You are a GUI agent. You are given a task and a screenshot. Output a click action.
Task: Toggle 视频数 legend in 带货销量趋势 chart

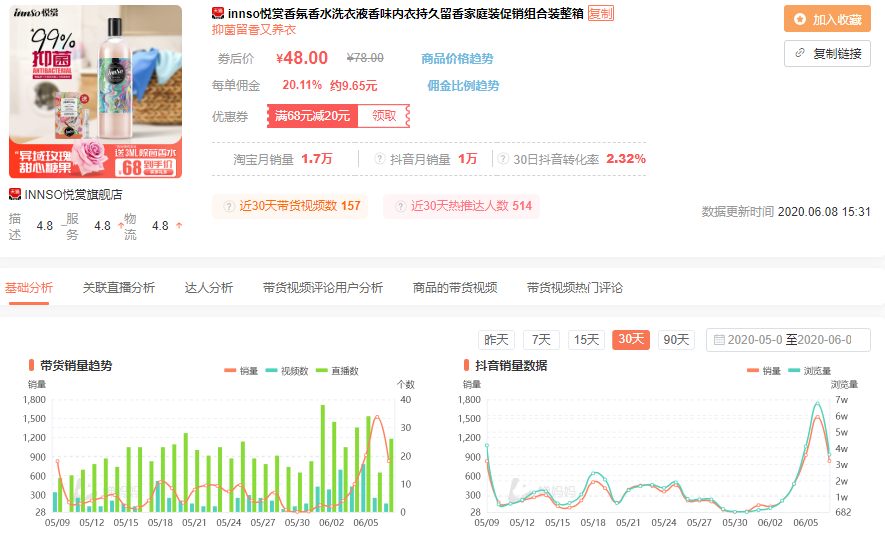point(287,371)
